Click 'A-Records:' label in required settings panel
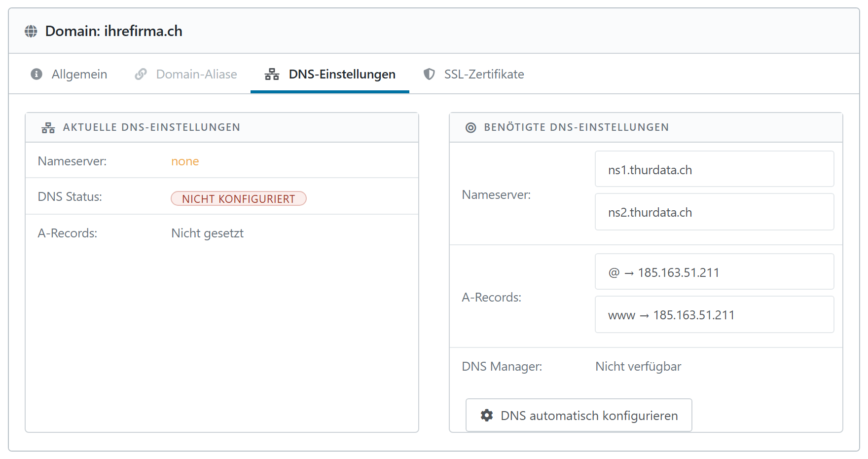The image size is (868, 459). pyautogui.click(x=492, y=297)
